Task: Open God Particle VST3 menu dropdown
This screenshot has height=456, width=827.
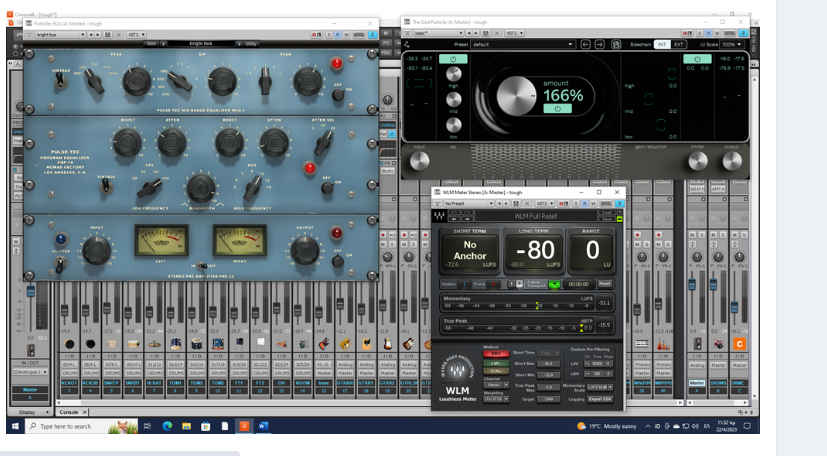Action: coord(514,33)
